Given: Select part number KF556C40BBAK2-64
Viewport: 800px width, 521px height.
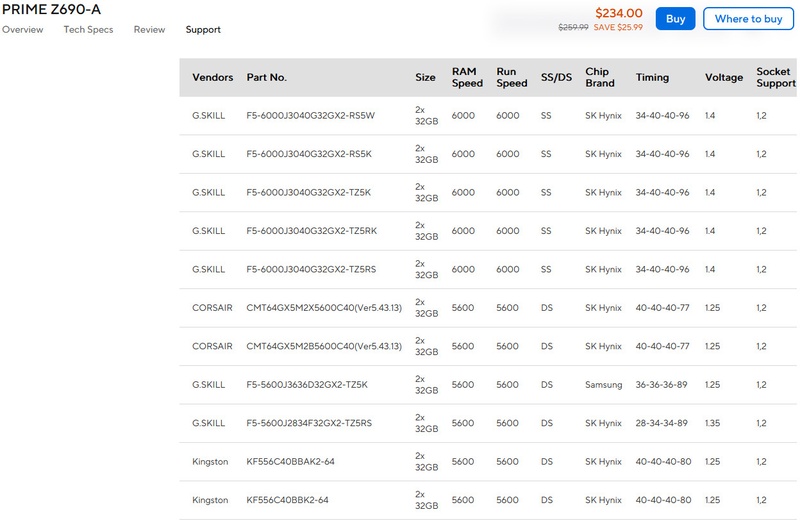Looking at the screenshot, I should [290, 461].
